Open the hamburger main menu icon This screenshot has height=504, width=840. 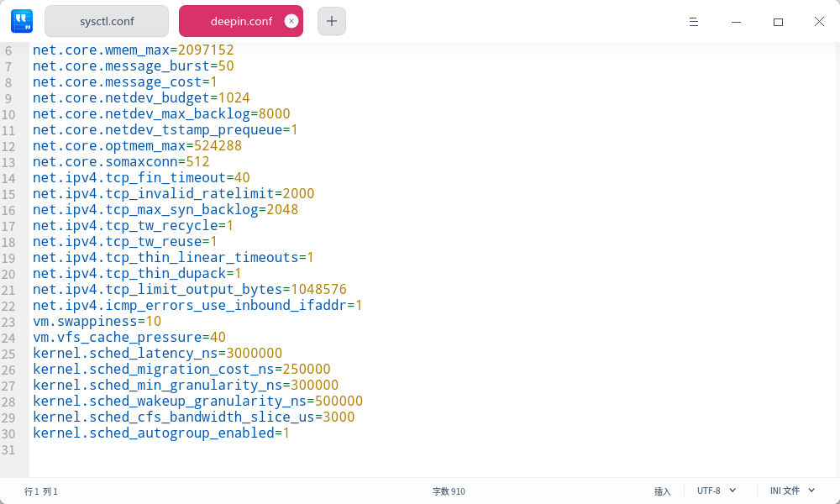click(x=694, y=22)
